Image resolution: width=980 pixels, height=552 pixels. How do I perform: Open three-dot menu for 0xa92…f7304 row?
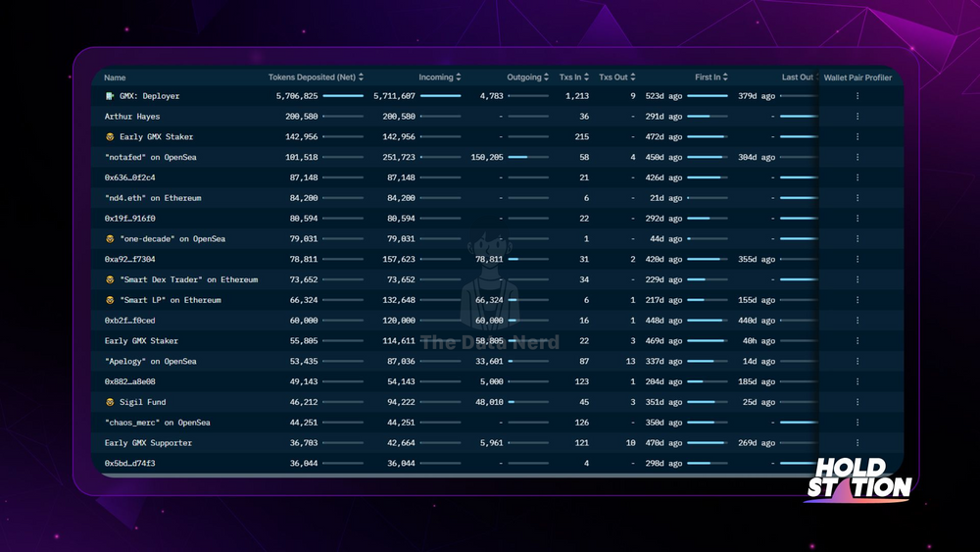pyautogui.click(x=857, y=259)
